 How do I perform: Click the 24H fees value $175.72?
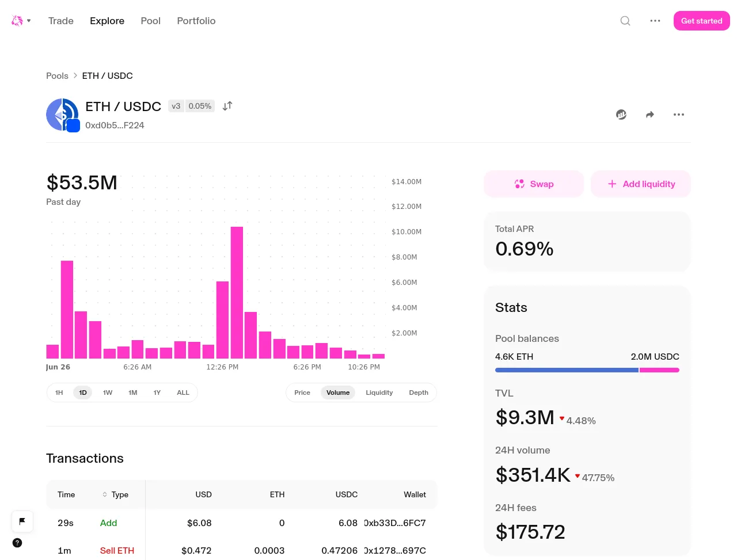[530, 532]
